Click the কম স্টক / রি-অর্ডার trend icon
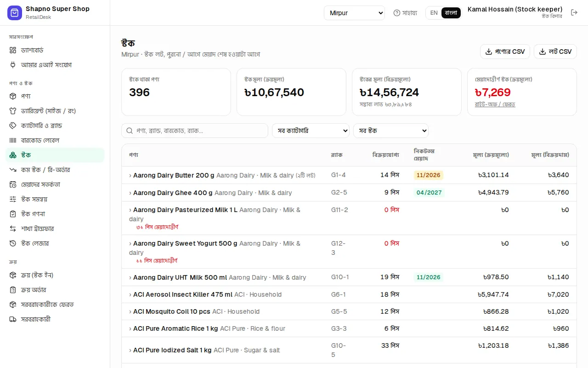 (x=13, y=170)
